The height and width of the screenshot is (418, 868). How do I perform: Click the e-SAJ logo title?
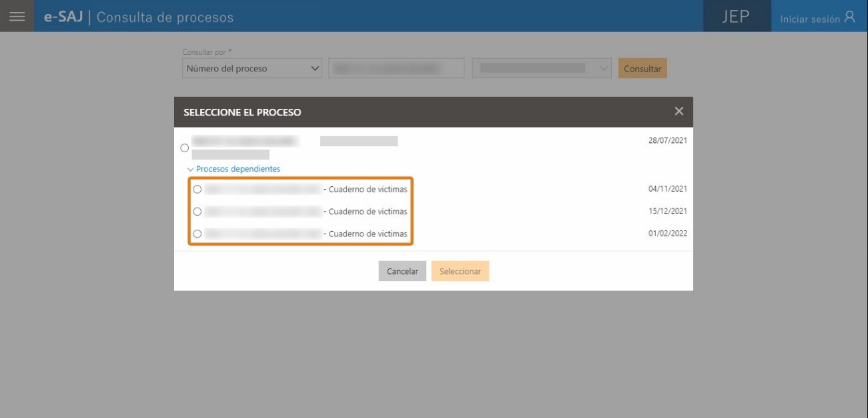65,17
